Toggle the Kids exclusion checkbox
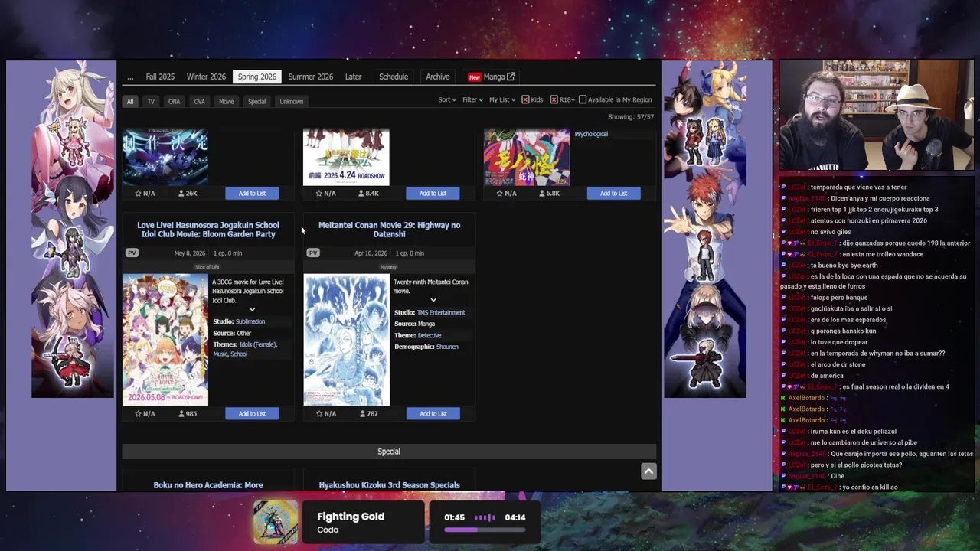980x551 pixels. click(525, 99)
